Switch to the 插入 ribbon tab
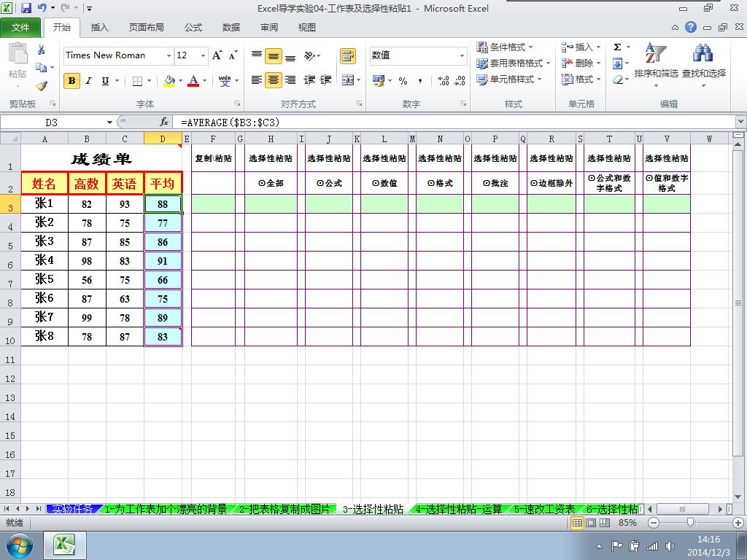The image size is (747, 560). [99, 28]
